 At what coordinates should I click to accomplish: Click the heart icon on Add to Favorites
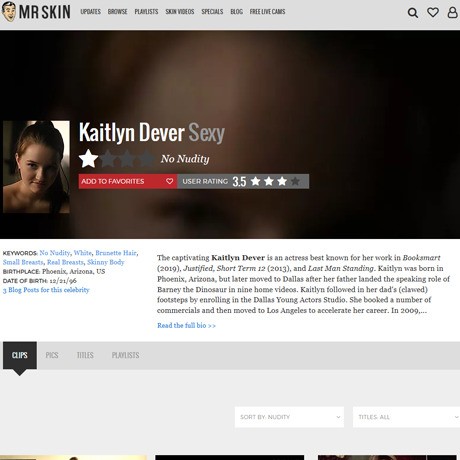[x=169, y=181]
